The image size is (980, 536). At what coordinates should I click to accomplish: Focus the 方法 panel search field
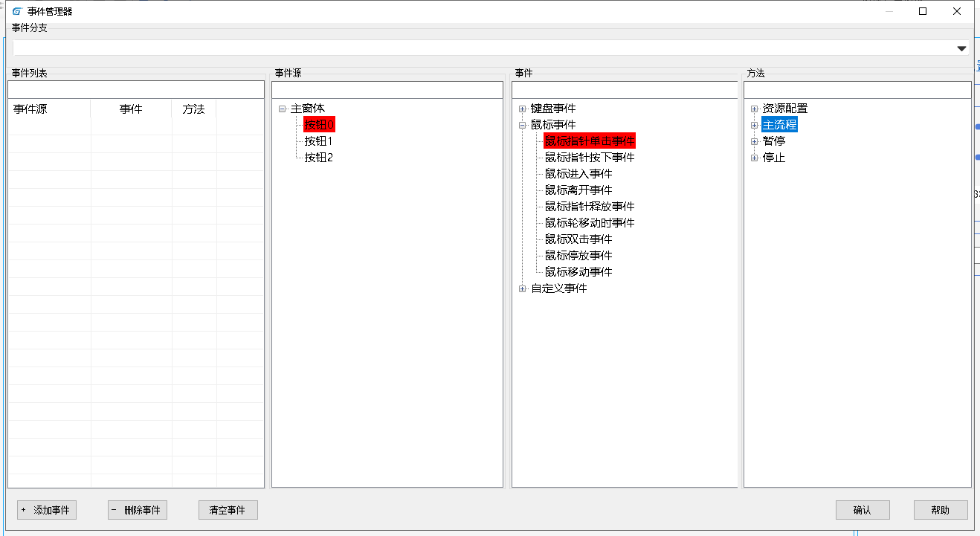coord(857,89)
